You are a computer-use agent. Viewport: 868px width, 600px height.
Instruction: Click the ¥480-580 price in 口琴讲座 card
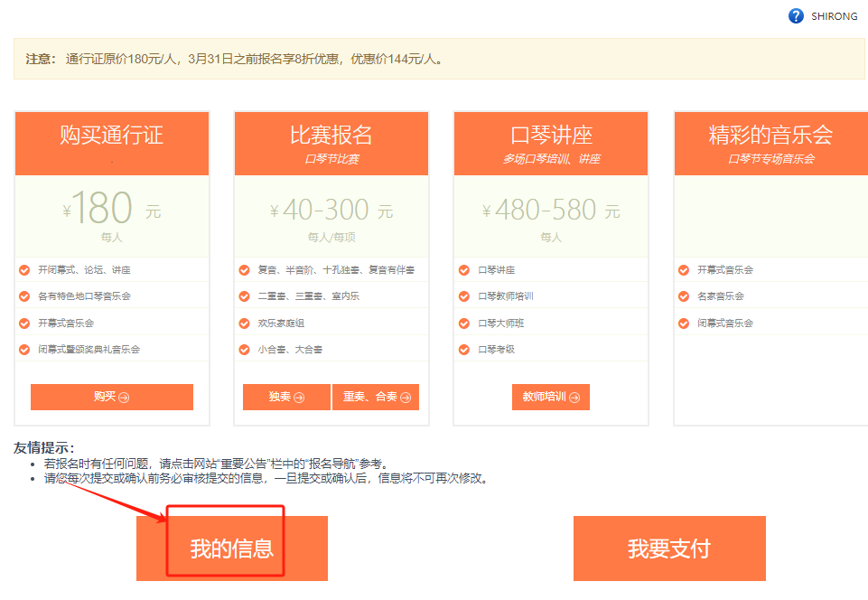pyautogui.click(x=551, y=211)
